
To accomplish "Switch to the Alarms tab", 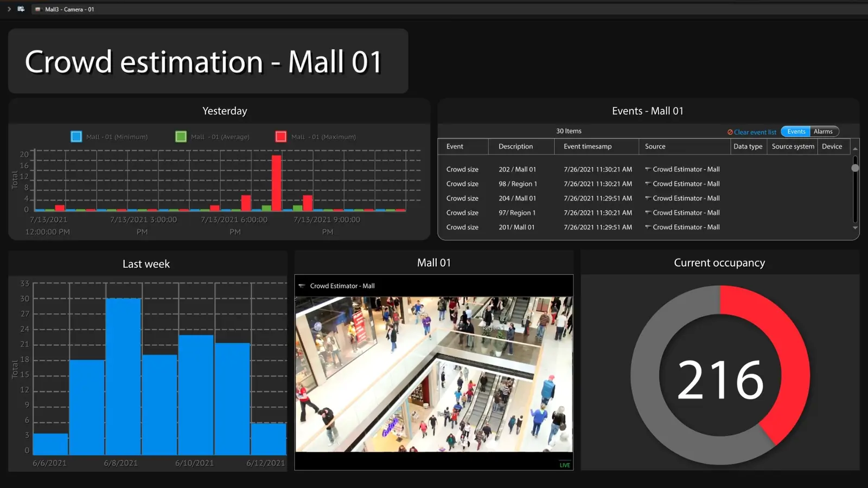I will pyautogui.click(x=823, y=132).
